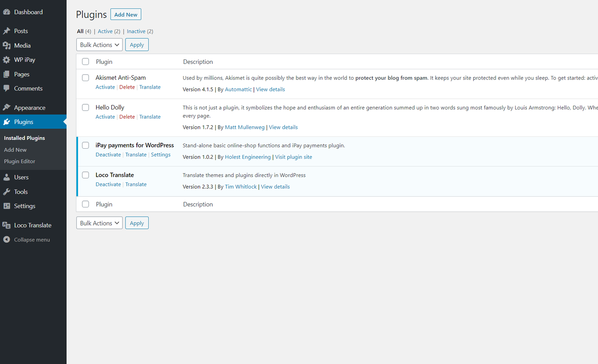Click the Collapse menu arrow icon
598x364 pixels.
coord(7,239)
